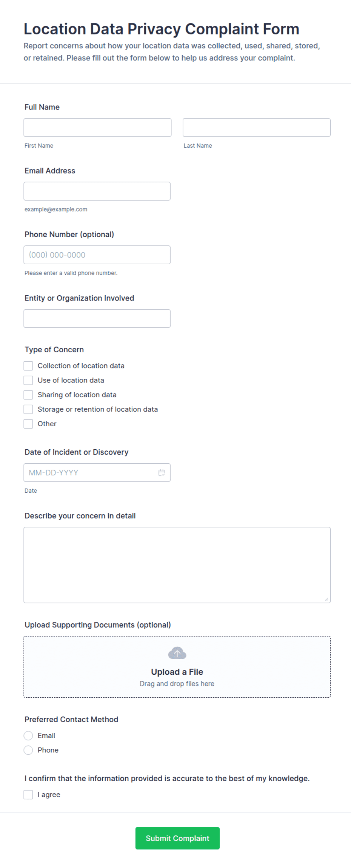
Task: Submit the complaint with the green button
Action: (x=177, y=838)
